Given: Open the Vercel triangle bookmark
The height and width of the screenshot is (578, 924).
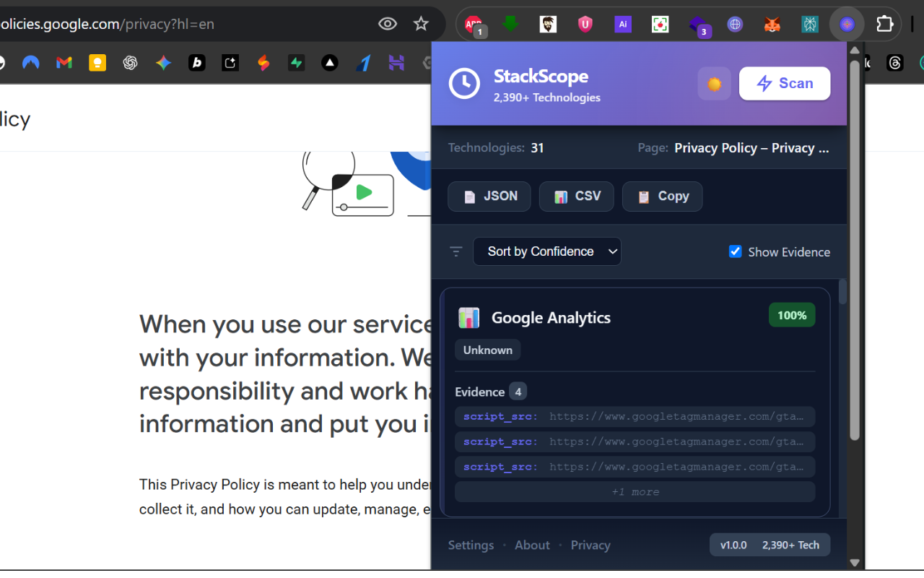Looking at the screenshot, I should coord(330,63).
